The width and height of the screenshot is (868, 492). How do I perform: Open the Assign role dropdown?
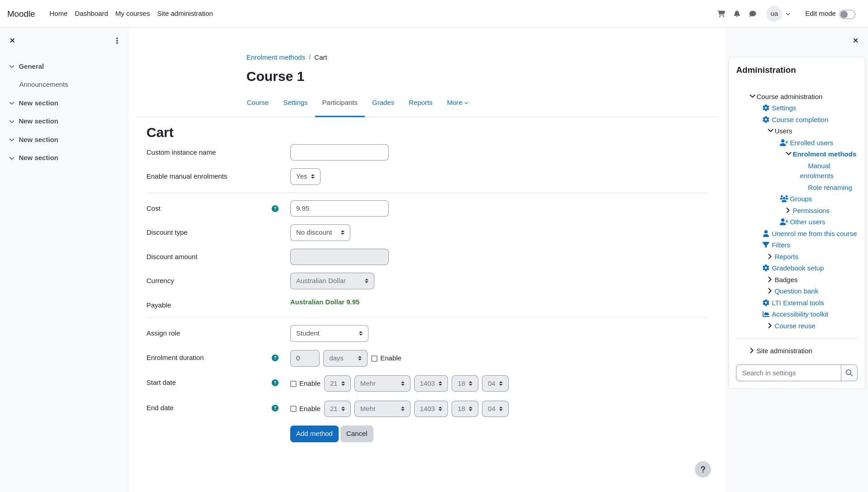point(329,333)
